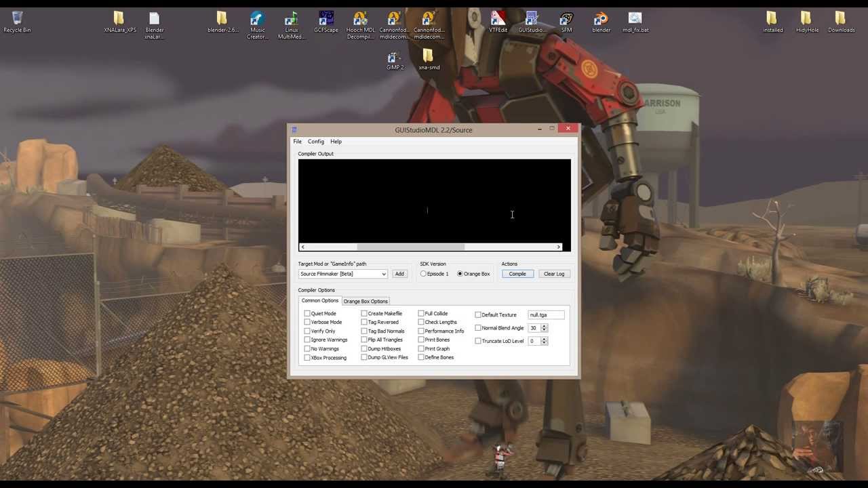Image resolution: width=868 pixels, height=488 pixels.
Task: Tick the Full Collide checkbox
Action: (421, 314)
